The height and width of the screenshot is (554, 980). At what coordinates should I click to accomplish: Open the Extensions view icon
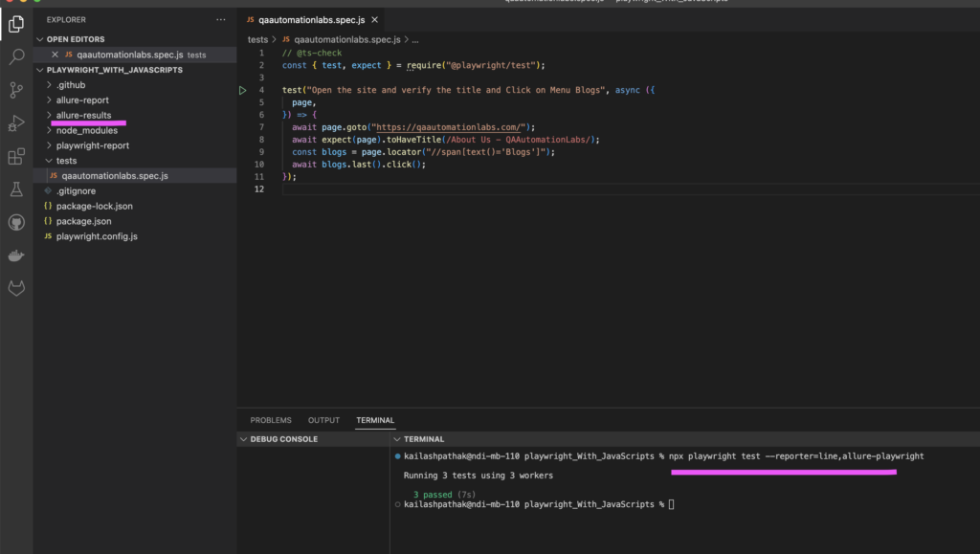(x=16, y=156)
